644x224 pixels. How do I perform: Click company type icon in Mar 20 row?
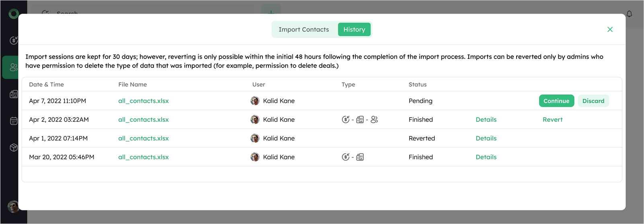360,157
